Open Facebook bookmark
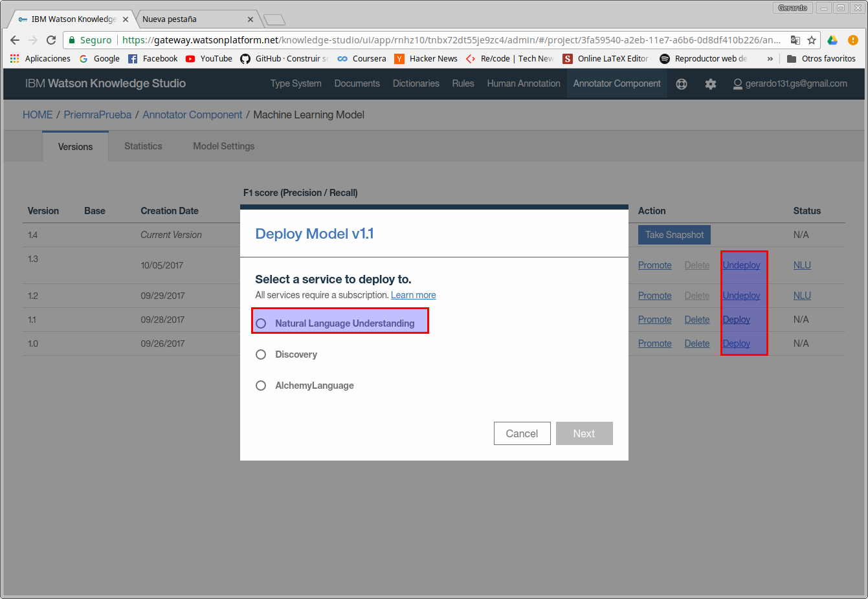Screen dimensions: 868x599 pos(153,59)
